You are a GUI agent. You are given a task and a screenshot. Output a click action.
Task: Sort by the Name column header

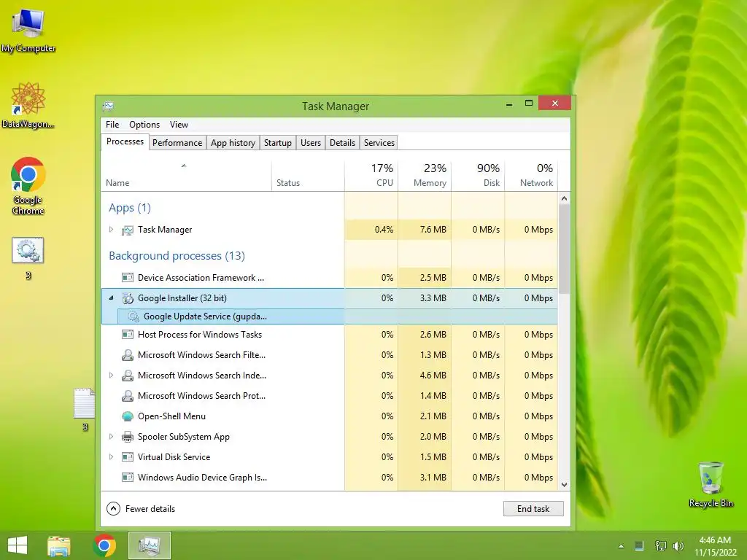pos(186,176)
